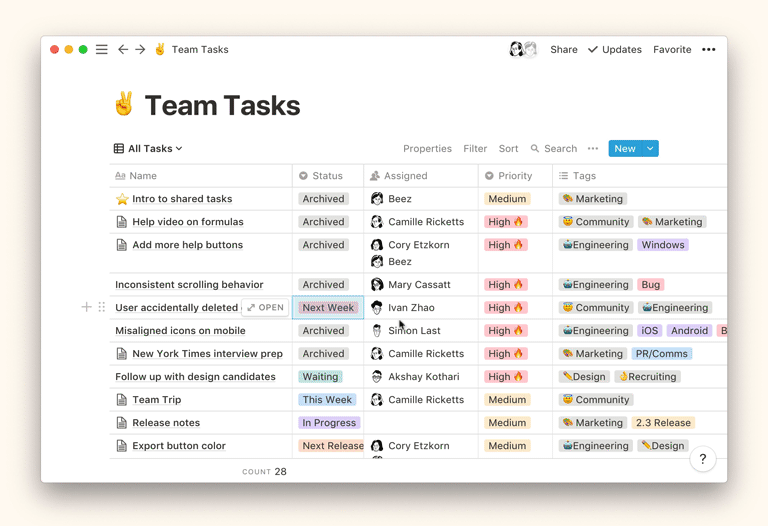
Task: Open the sidebar hamburger menu
Action: (102, 49)
